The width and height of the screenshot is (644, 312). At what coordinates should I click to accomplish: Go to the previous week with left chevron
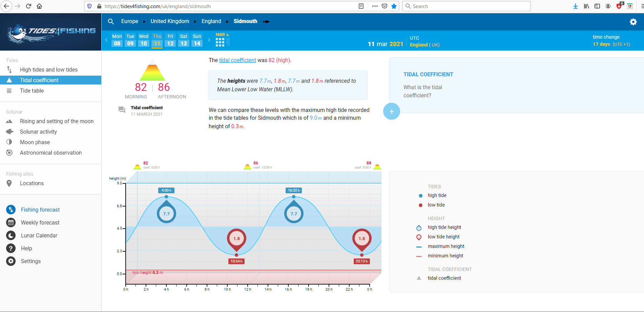coord(106,40)
